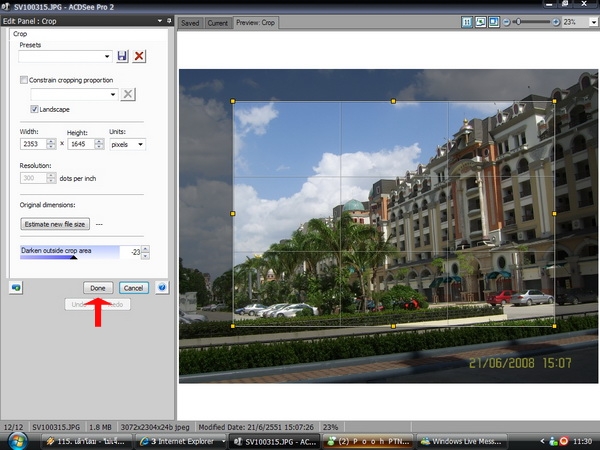Image resolution: width=600 pixels, height=450 pixels.
Task: Click the Darken outside crop area slider
Action: click(70, 252)
